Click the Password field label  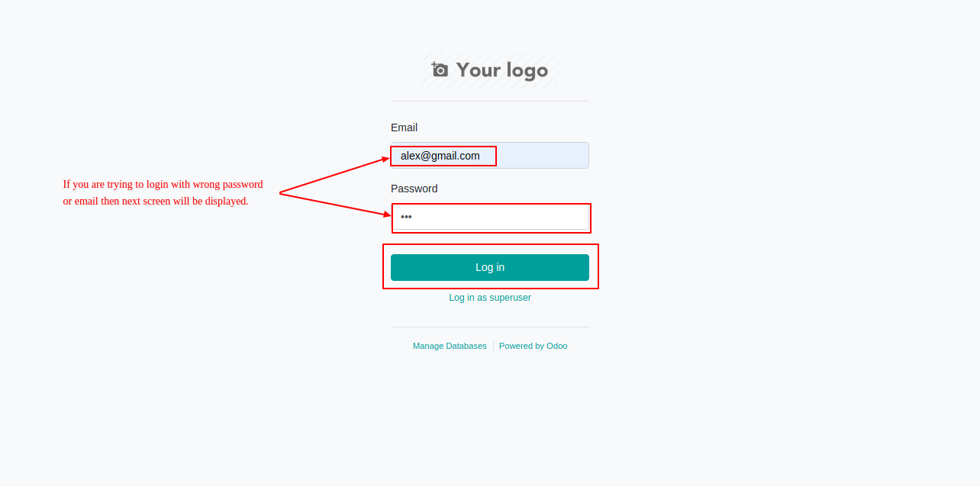coord(414,189)
